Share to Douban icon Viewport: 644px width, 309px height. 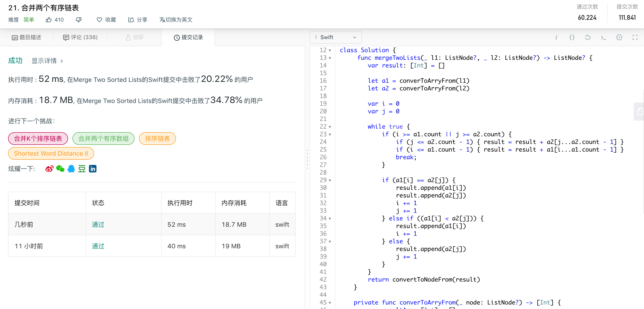(x=82, y=169)
